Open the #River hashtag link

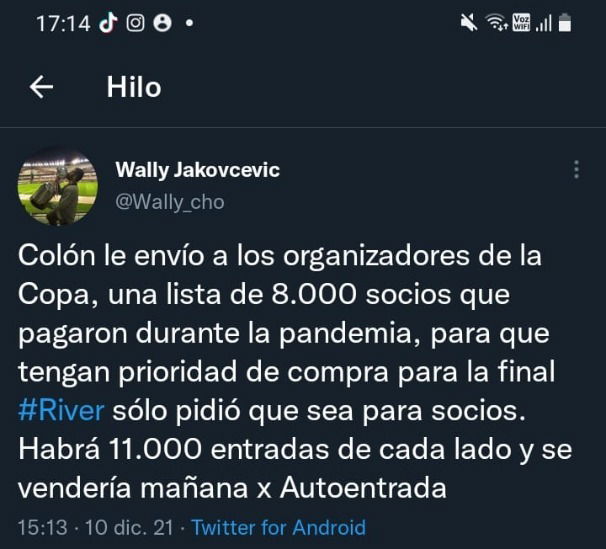point(61,411)
